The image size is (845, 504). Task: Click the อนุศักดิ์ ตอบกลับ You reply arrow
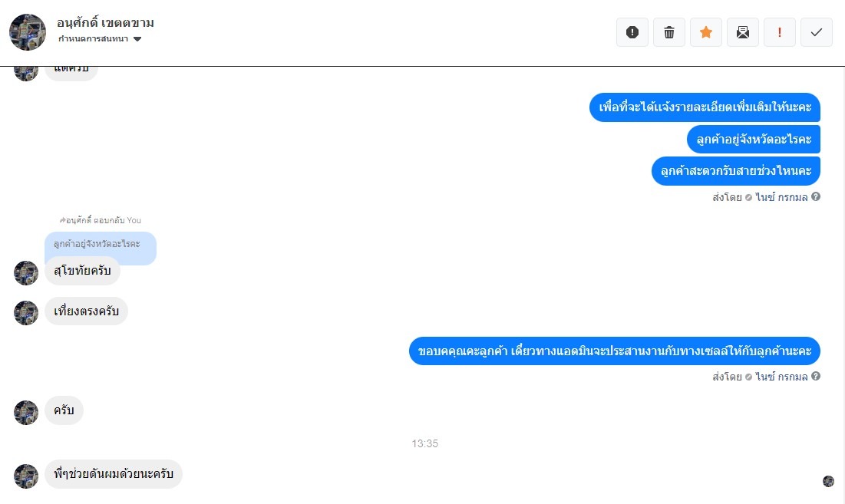tap(62, 220)
